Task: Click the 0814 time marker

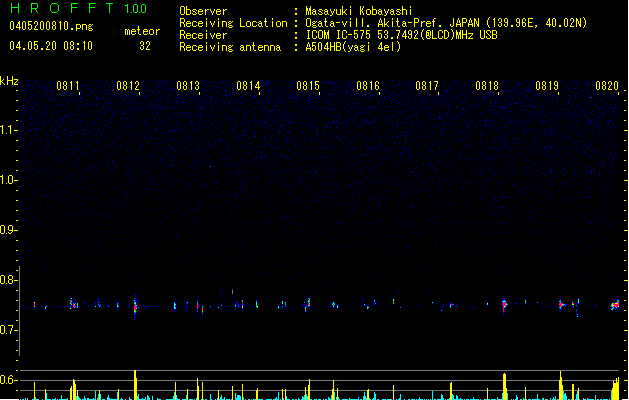Action: pyautogui.click(x=248, y=86)
